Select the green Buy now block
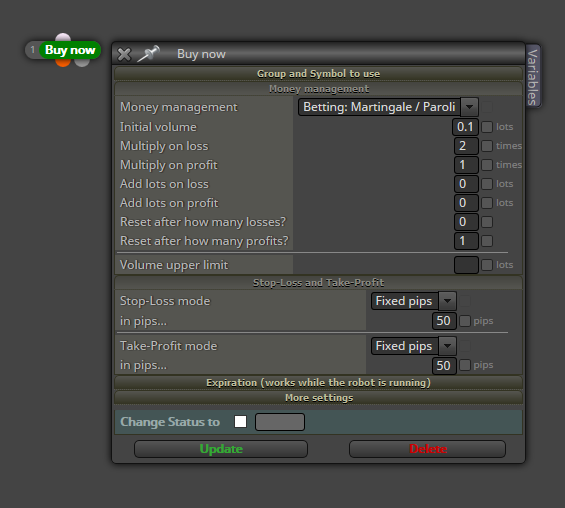 point(70,50)
